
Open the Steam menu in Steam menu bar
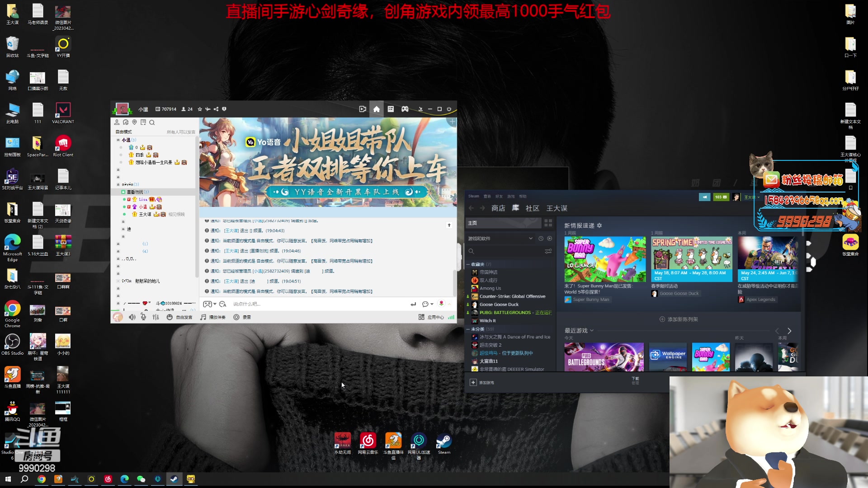pos(473,196)
